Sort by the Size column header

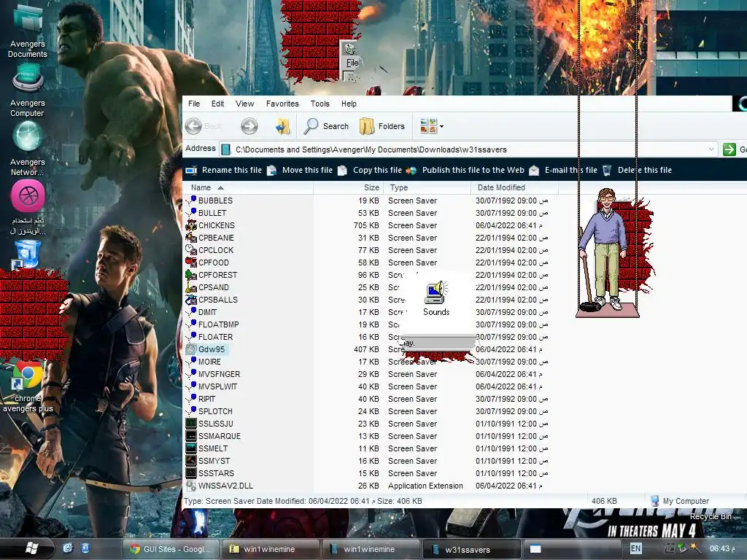(x=348, y=187)
